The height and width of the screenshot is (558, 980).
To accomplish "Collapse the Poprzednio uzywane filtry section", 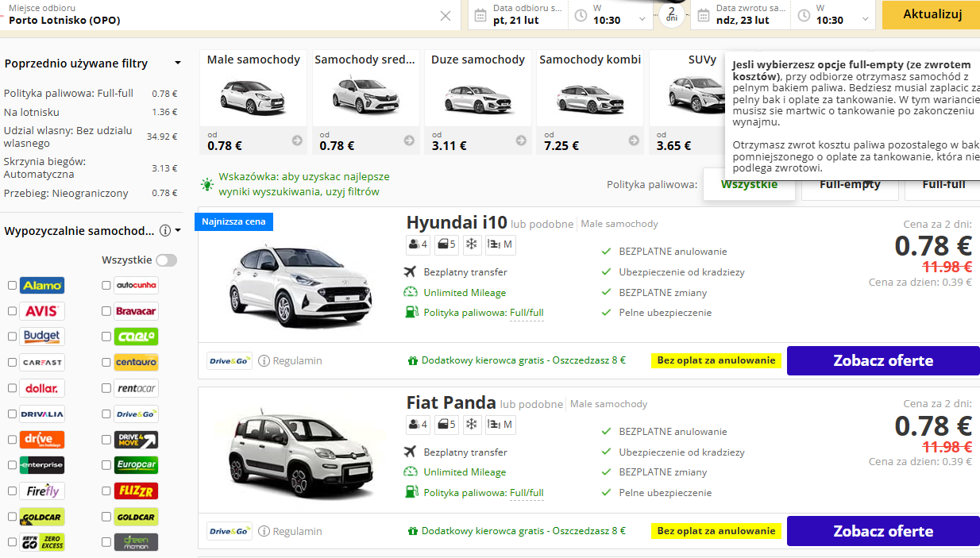I will (x=178, y=63).
